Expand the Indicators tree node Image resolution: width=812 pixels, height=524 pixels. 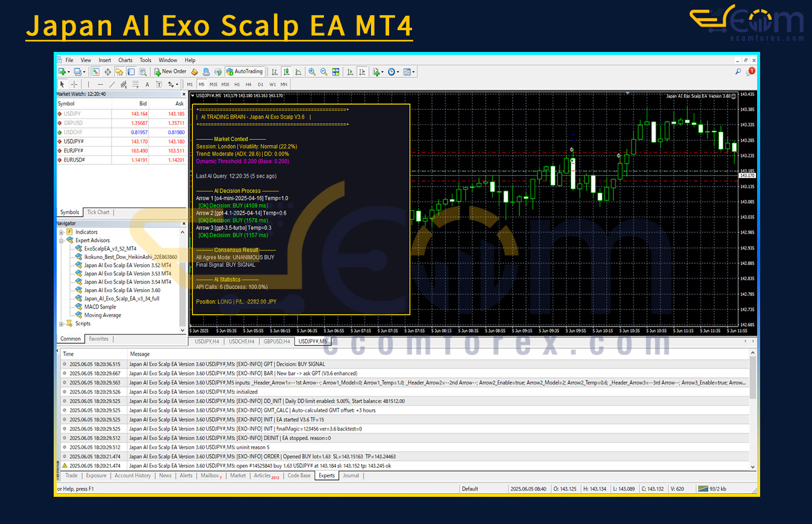point(62,232)
